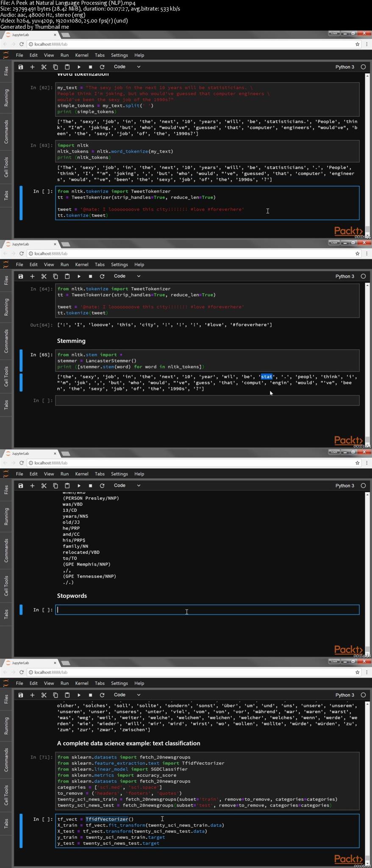The image size is (372, 868).
Task: Open the Kernel menu in the Stopwords frame
Action: [82, 474]
